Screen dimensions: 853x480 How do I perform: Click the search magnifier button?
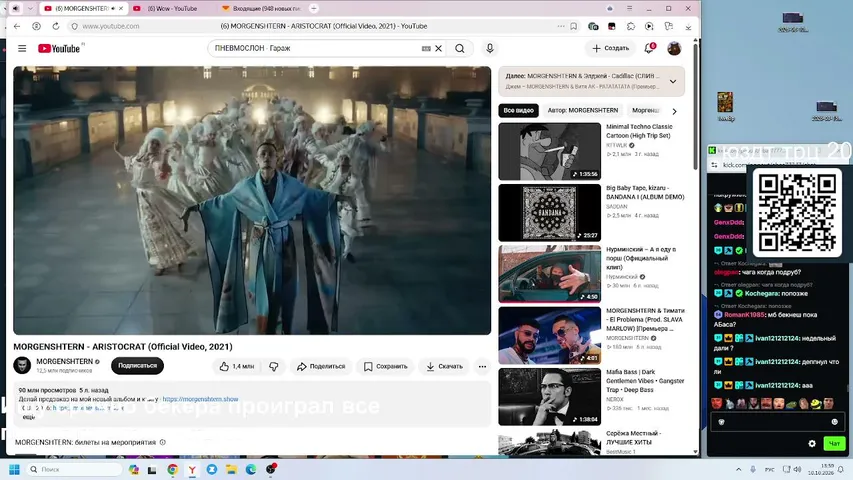pos(460,48)
